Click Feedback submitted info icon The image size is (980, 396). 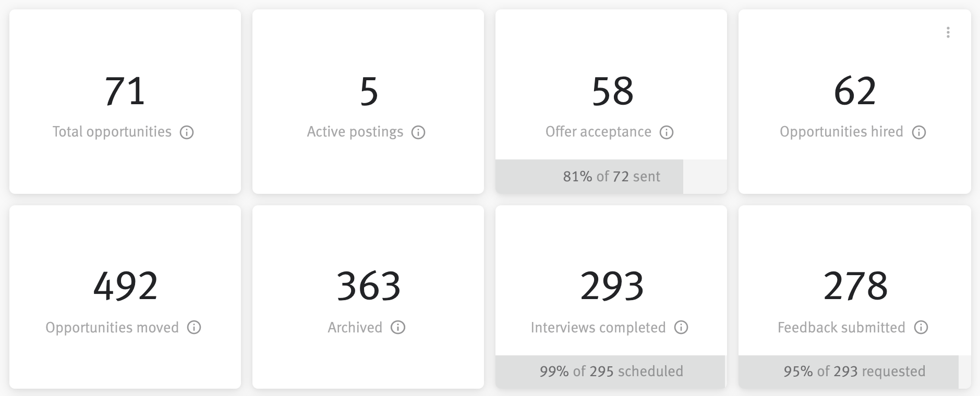(921, 328)
